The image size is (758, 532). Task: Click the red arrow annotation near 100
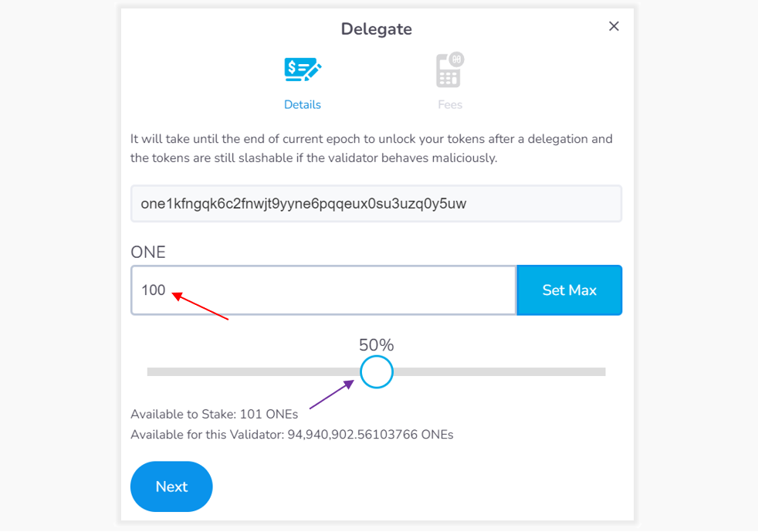click(x=200, y=306)
